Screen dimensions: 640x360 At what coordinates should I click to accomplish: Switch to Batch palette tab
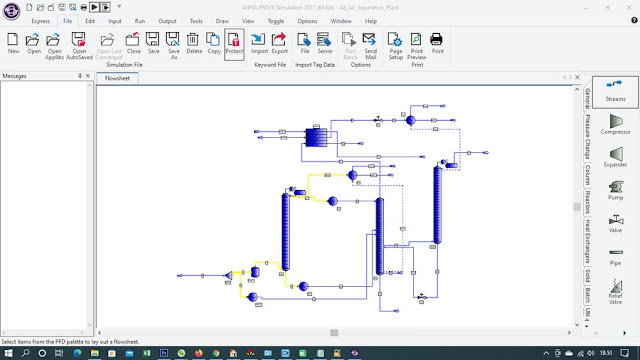pos(587,295)
